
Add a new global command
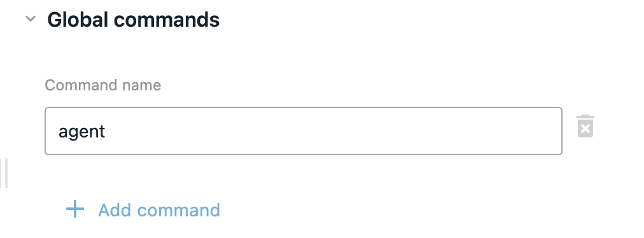tap(143, 209)
